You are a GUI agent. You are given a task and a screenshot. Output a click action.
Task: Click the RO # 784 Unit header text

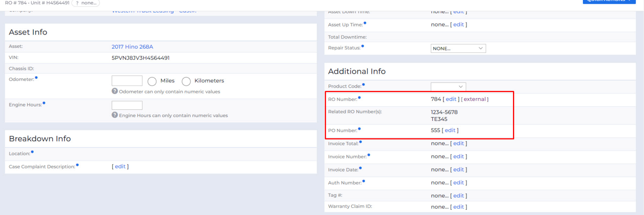click(37, 3)
